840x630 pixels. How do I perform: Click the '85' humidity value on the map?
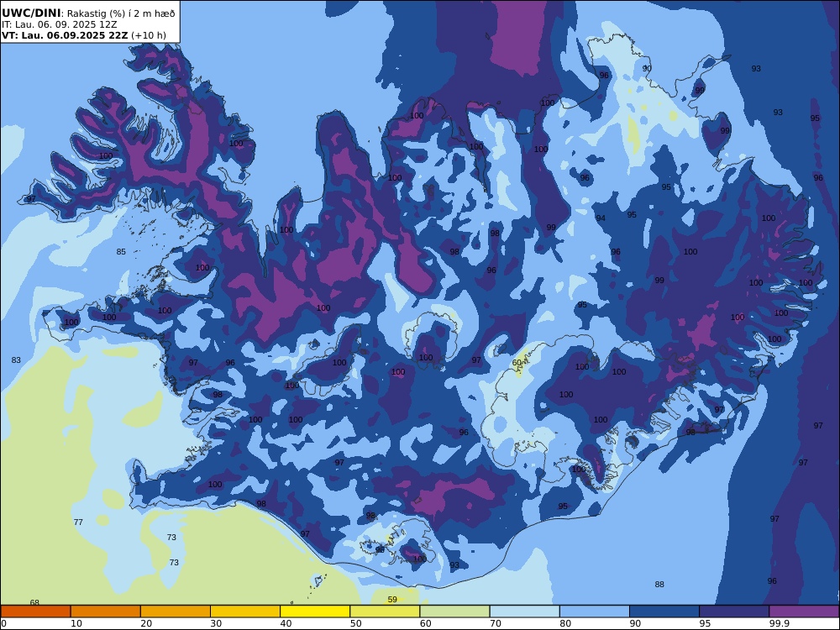coord(121,252)
